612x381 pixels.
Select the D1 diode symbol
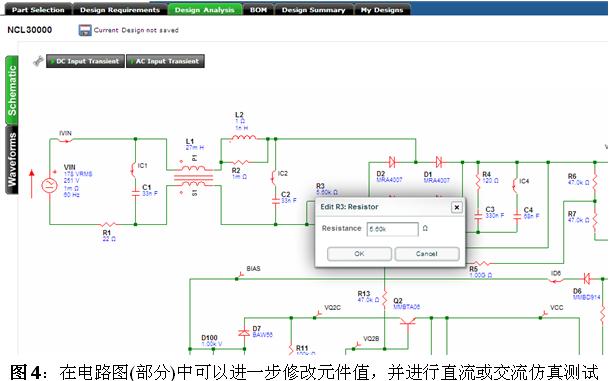[x=439, y=162]
